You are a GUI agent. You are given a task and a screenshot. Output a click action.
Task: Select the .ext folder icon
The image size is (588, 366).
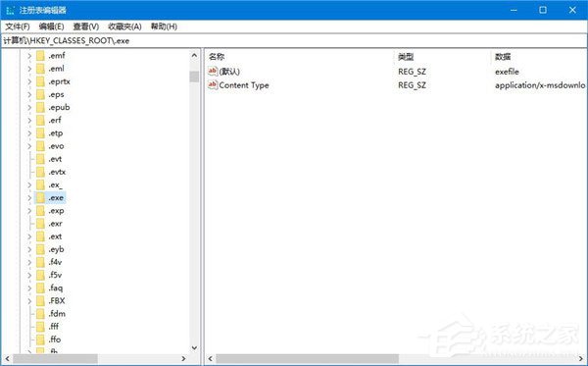pyautogui.click(x=40, y=236)
